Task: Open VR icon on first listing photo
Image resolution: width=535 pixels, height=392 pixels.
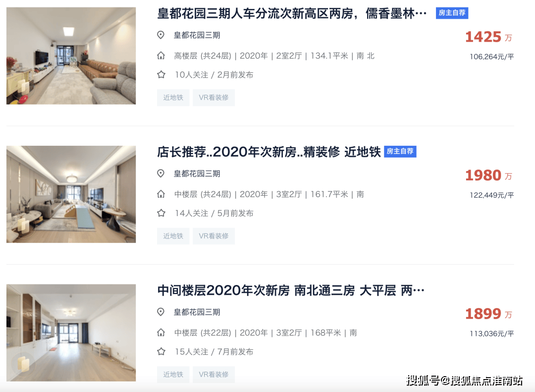Action: (23, 87)
